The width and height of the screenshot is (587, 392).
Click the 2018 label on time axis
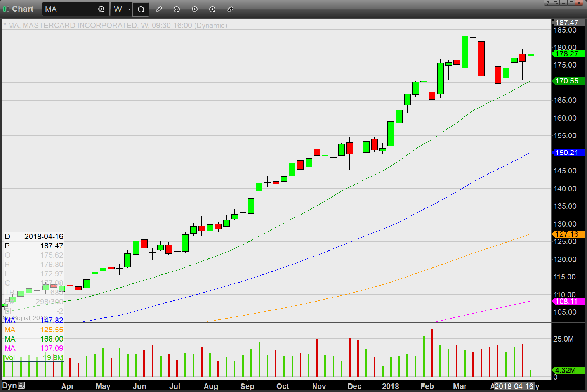390,386
